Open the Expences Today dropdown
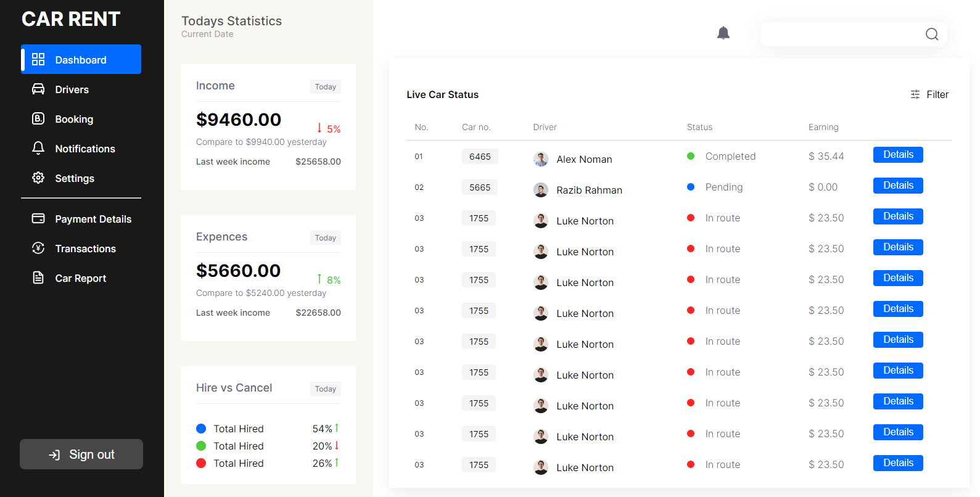 [326, 238]
